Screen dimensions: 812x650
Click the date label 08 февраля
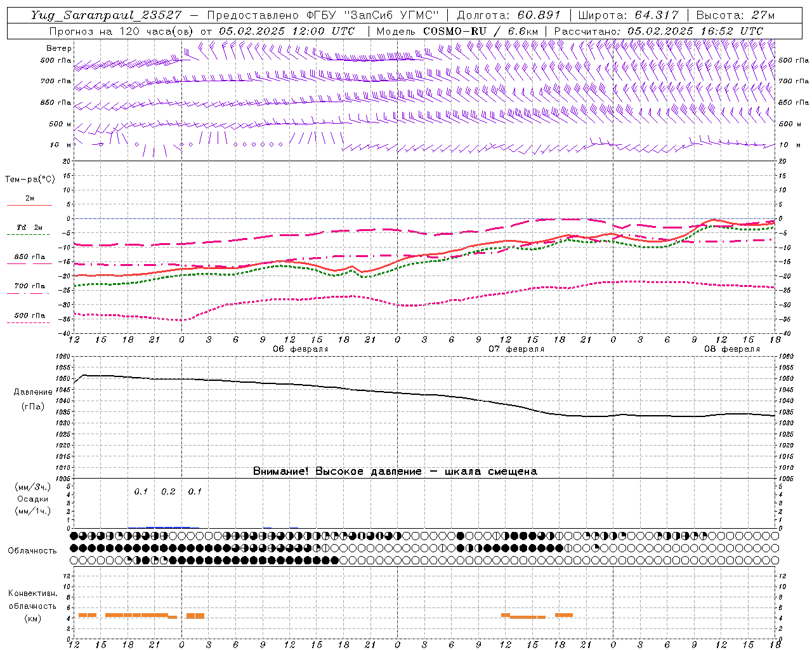[x=732, y=349]
